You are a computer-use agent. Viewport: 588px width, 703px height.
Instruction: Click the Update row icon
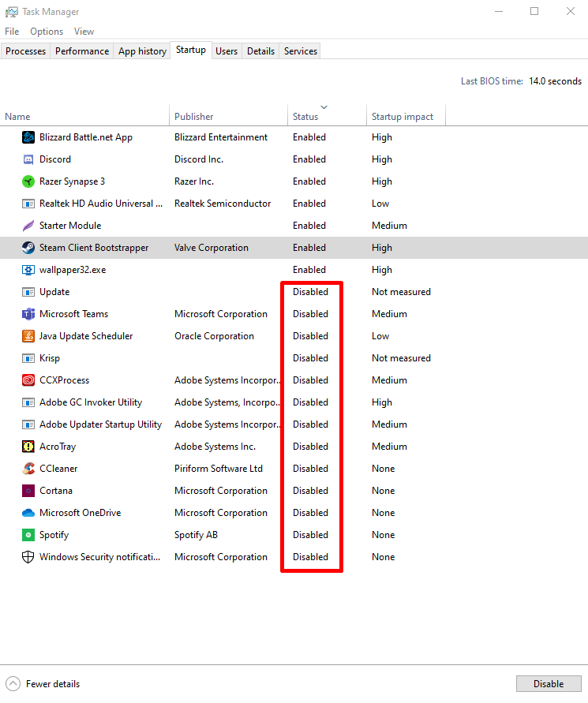coord(28,292)
